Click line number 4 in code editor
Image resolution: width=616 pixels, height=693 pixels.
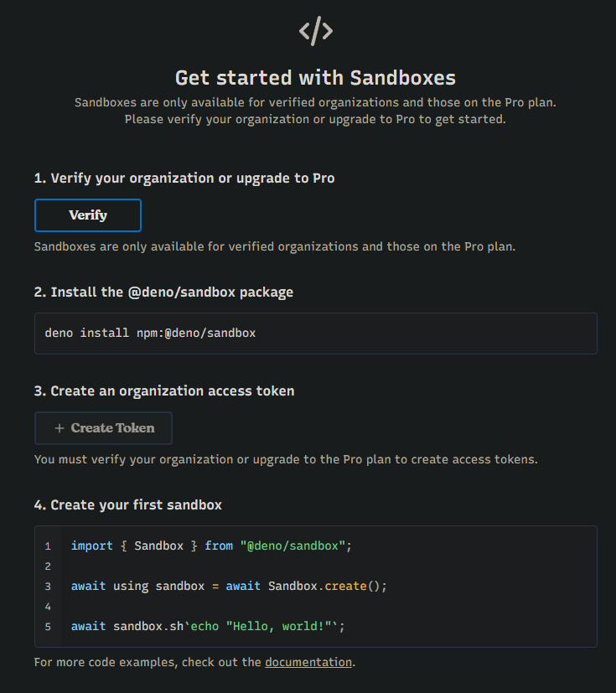(48, 607)
